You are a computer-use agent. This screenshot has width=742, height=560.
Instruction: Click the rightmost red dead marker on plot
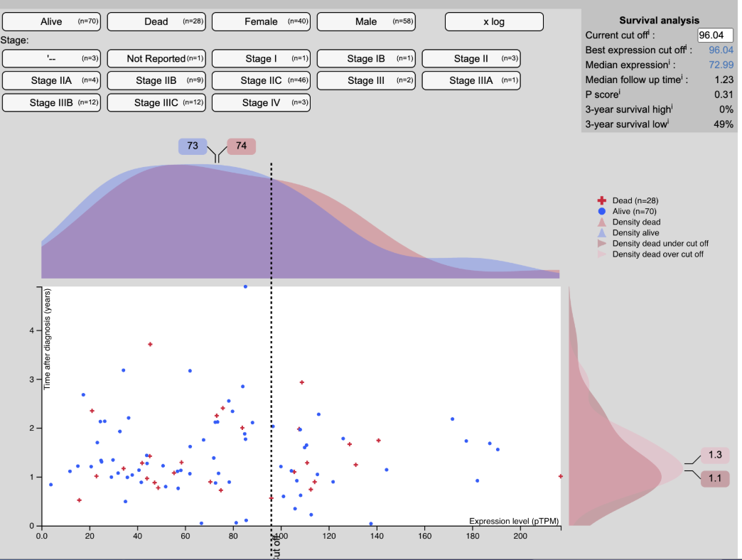561,476
